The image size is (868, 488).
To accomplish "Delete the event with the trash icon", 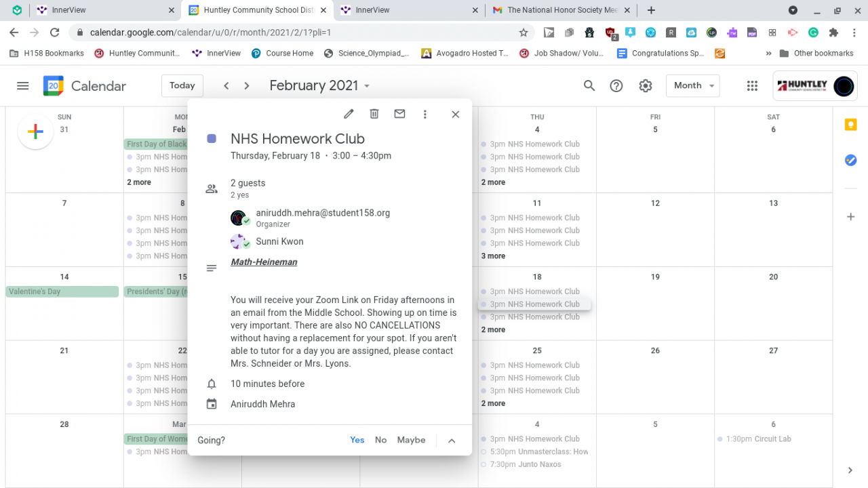I will coord(374,115).
